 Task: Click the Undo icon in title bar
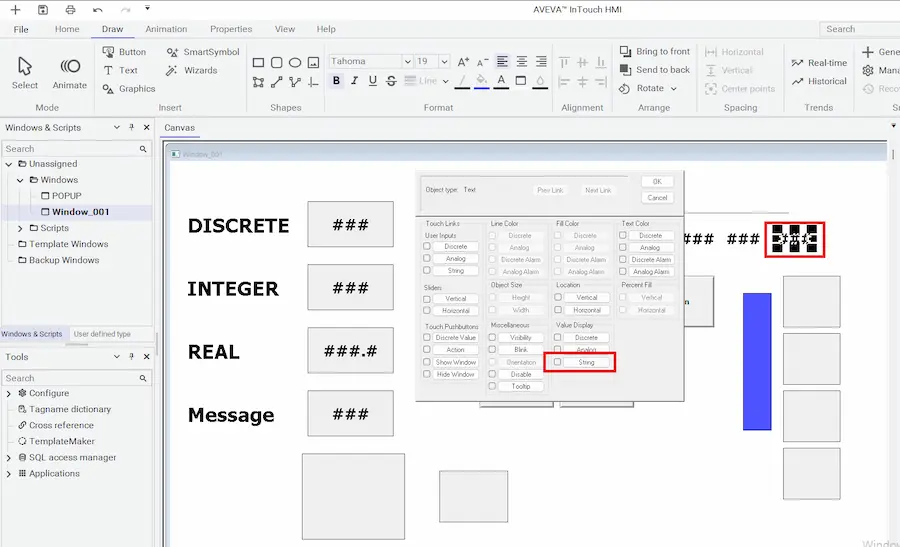(98, 9)
